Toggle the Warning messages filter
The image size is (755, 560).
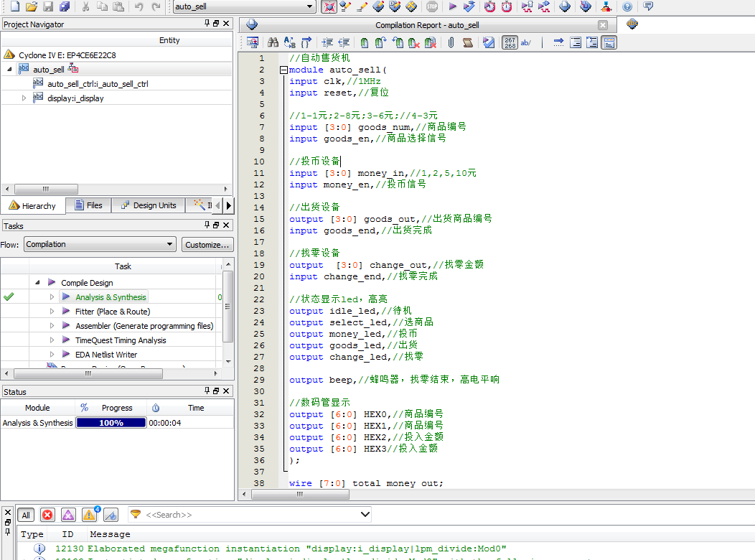click(90, 515)
